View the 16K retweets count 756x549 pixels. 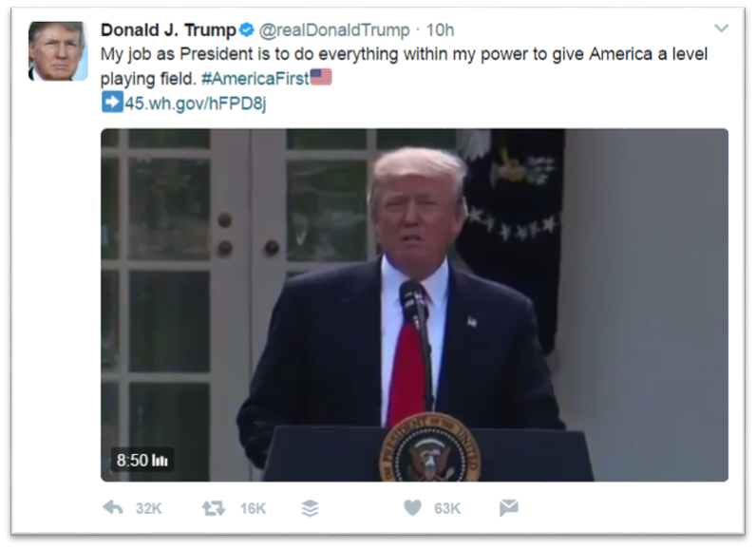click(254, 508)
